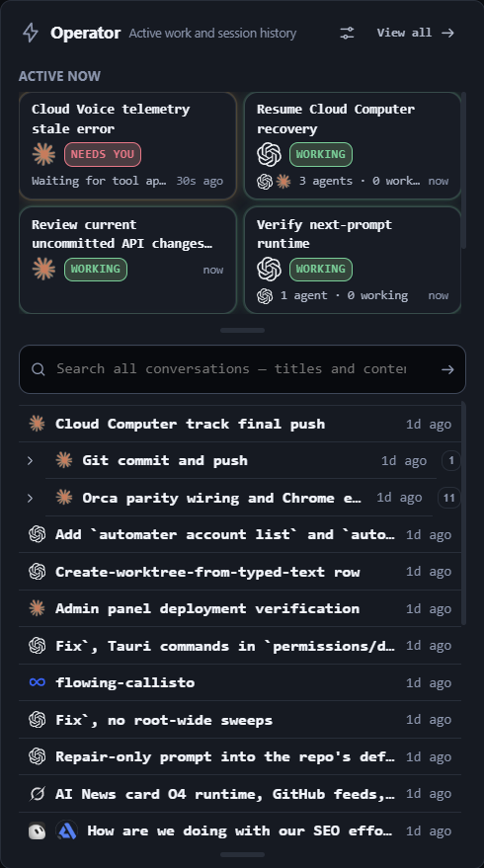484x868 pixels.
Task: Open Admin panel deployment verification conversation
Action: (x=240, y=608)
